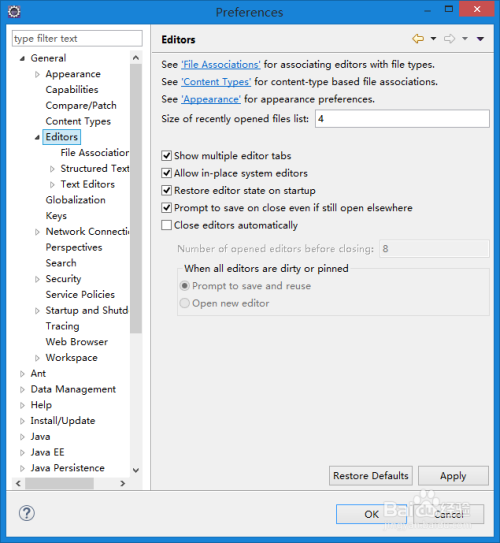Click the vertical scrollbar thumb in tree
Screen dimensions: 500x543
[136, 199]
